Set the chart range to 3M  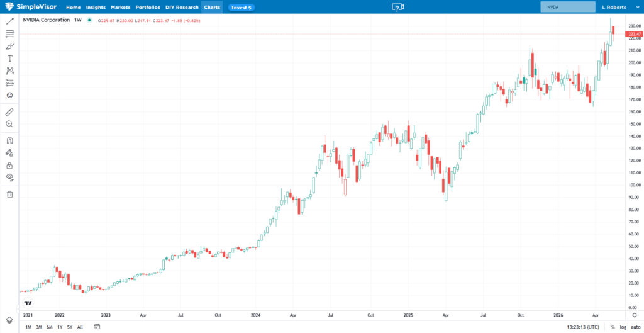coord(38,327)
